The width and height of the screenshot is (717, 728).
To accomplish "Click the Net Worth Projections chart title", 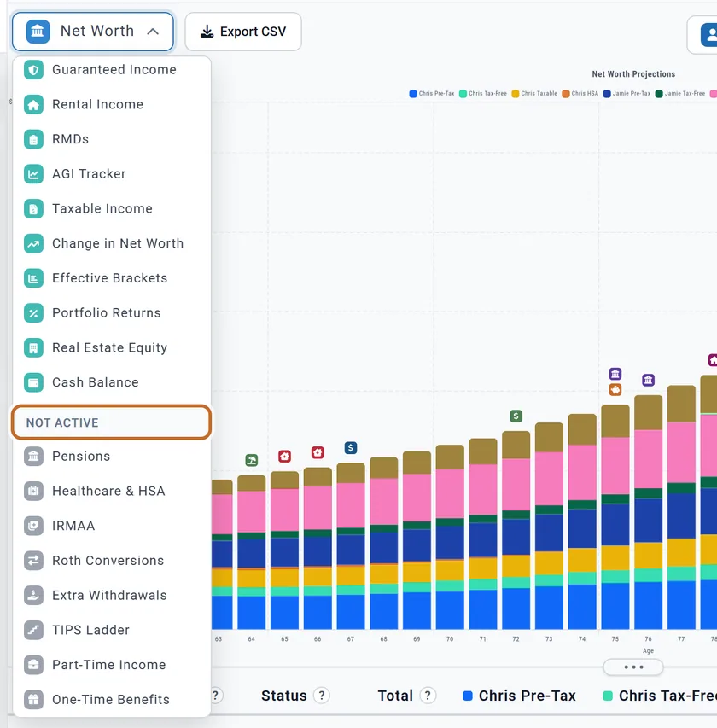I will 633,74.
